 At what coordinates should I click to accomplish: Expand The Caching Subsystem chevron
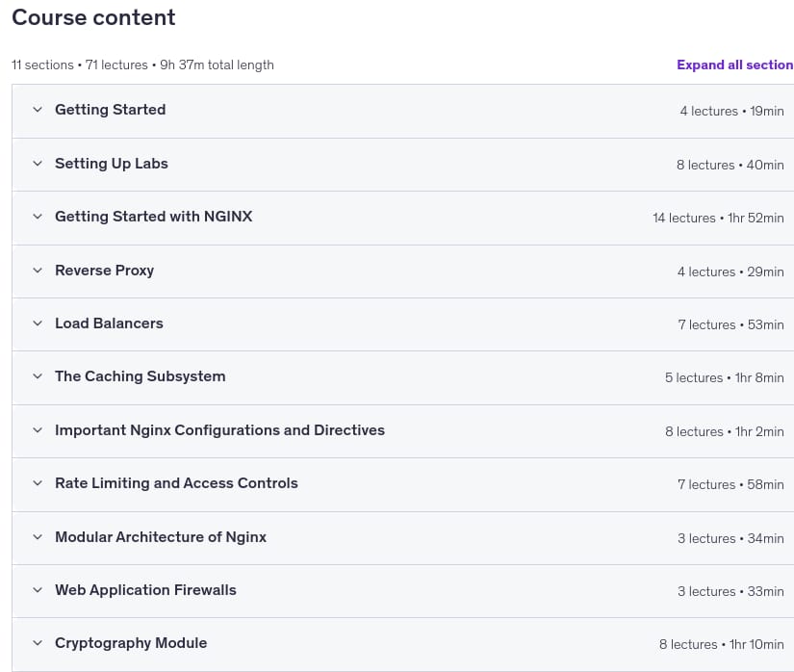click(38, 375)
